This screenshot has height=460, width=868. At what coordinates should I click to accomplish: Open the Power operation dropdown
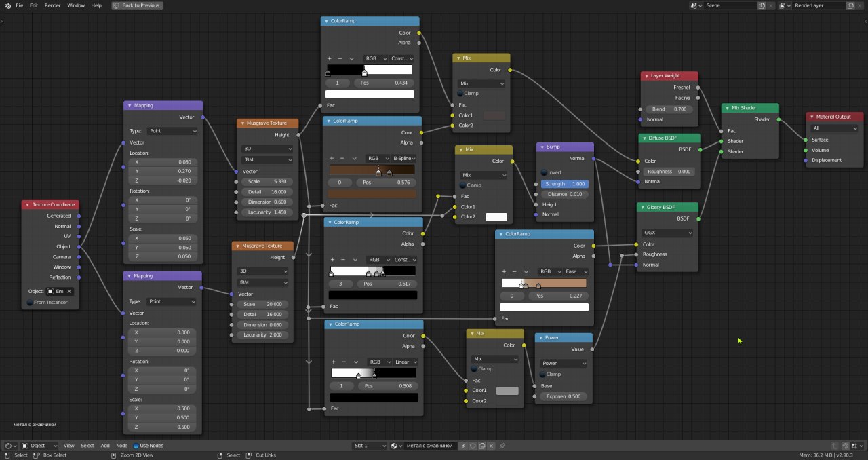point(564,363)
